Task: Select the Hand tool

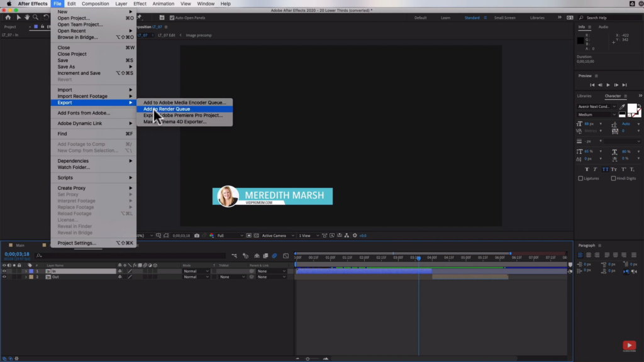Action: click(x=27, y=17)
